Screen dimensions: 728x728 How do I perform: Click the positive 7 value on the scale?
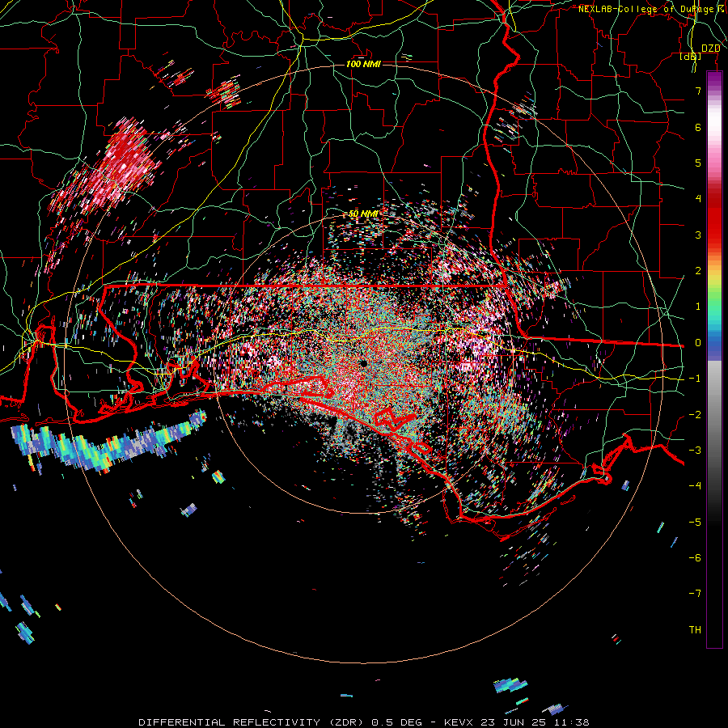pos(698,91)
